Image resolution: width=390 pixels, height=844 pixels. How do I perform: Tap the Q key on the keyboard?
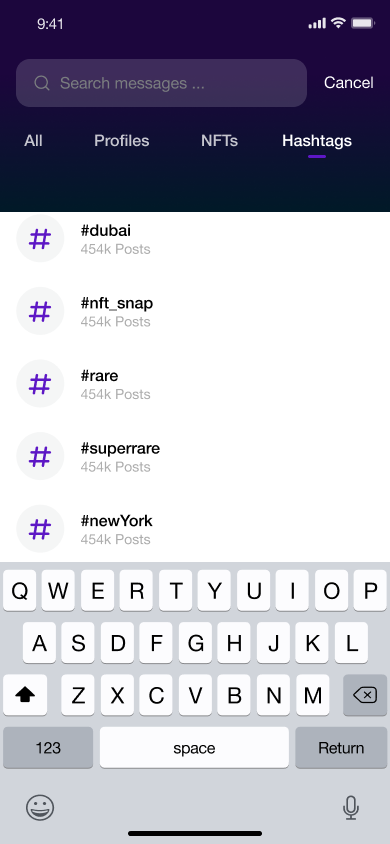20,591
